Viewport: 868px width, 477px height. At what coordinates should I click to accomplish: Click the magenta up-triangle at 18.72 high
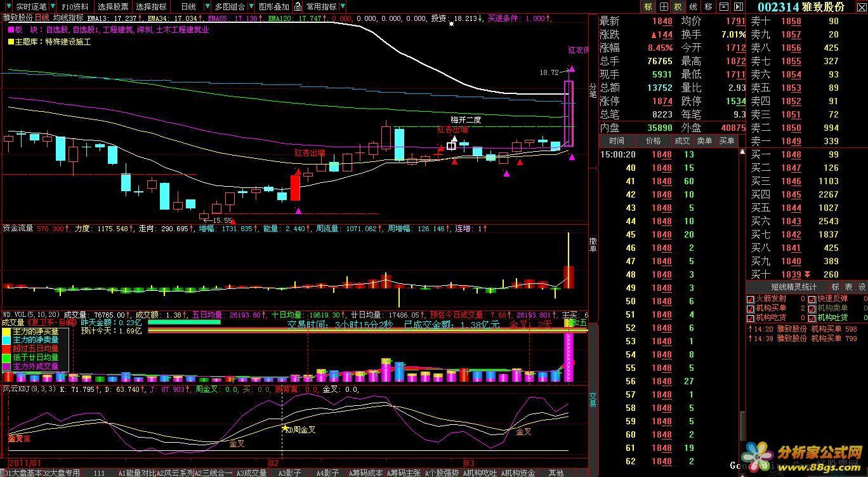pyautogui.click(x=572, y=68)
